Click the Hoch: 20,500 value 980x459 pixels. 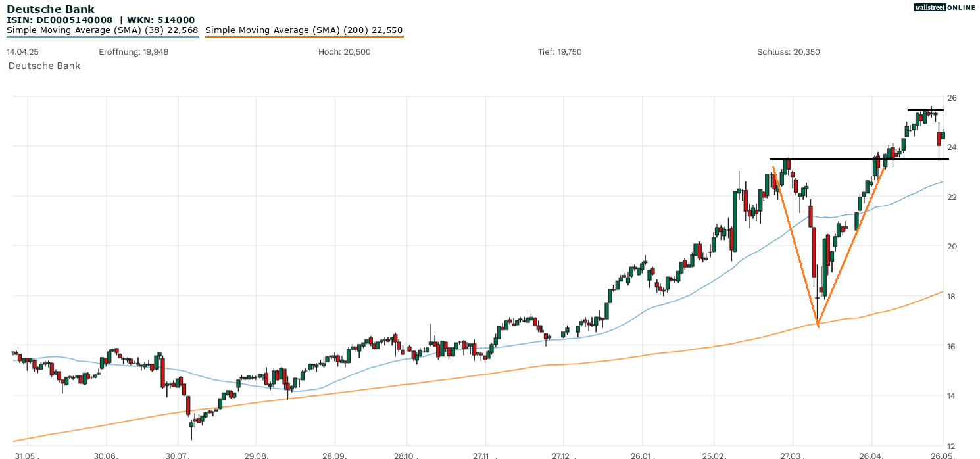(x=345, y=52)
